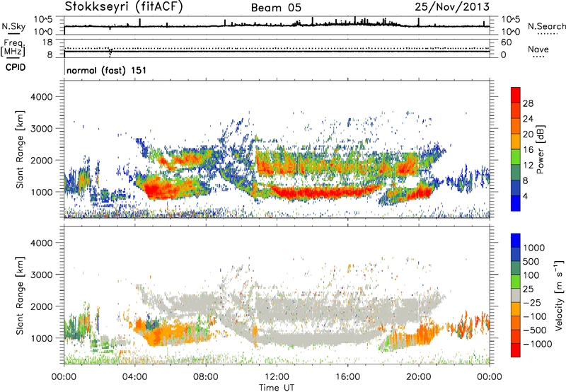Image resolution: width=566 pixels, height=392 pixels.
Task: Click the gray segment of Velocity colorbar
Action: coord(516,295)
